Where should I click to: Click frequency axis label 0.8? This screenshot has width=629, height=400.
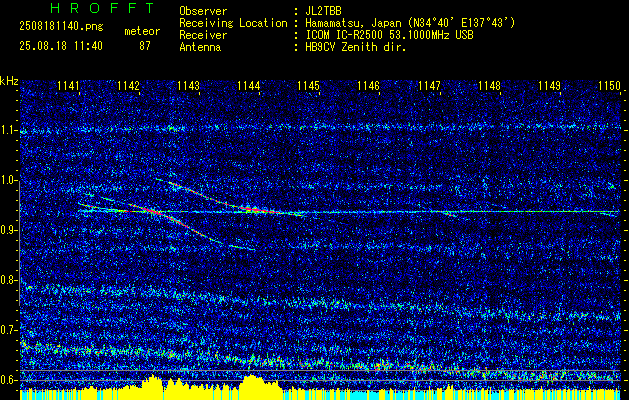point(9,280)
